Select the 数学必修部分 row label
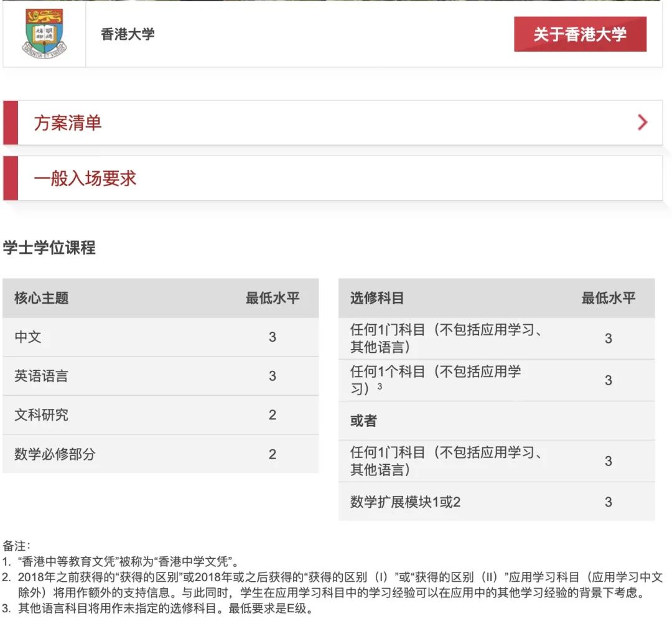Viewport: 672px width, 626px height. [x=55, y=454]
